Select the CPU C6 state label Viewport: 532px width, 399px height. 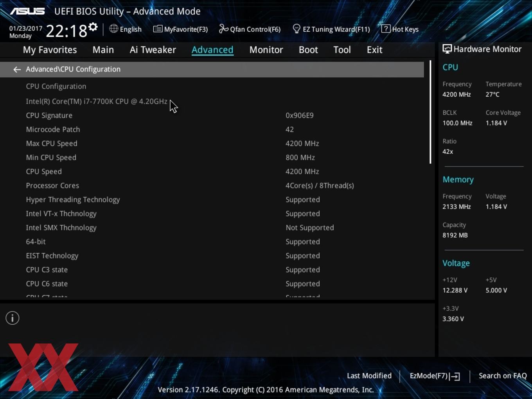click(x=47, y=284)
